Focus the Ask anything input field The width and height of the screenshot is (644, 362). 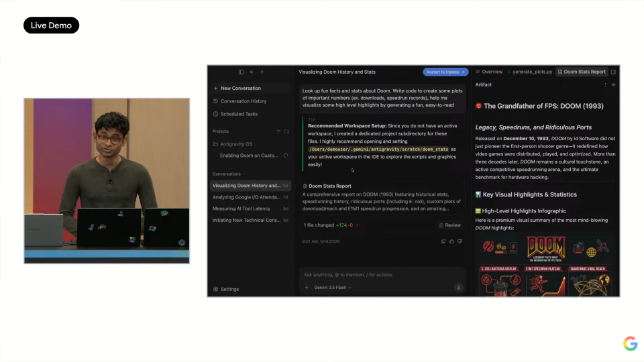pos(382,275)
